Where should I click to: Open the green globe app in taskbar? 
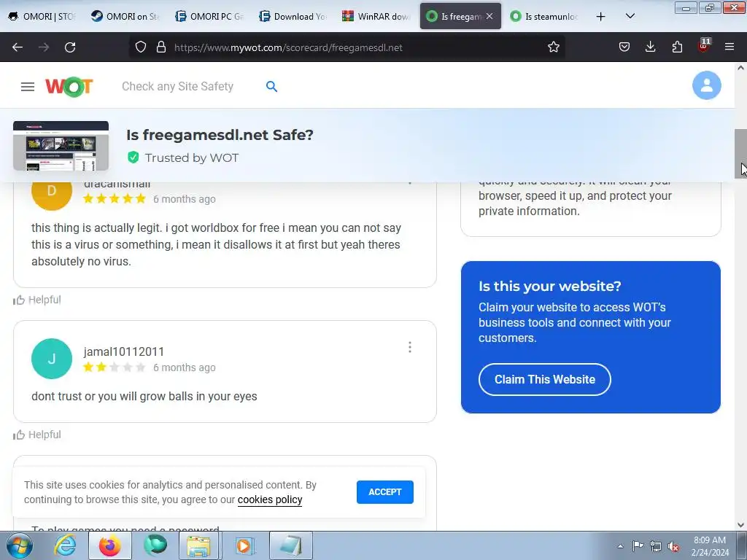pos(155,545)
